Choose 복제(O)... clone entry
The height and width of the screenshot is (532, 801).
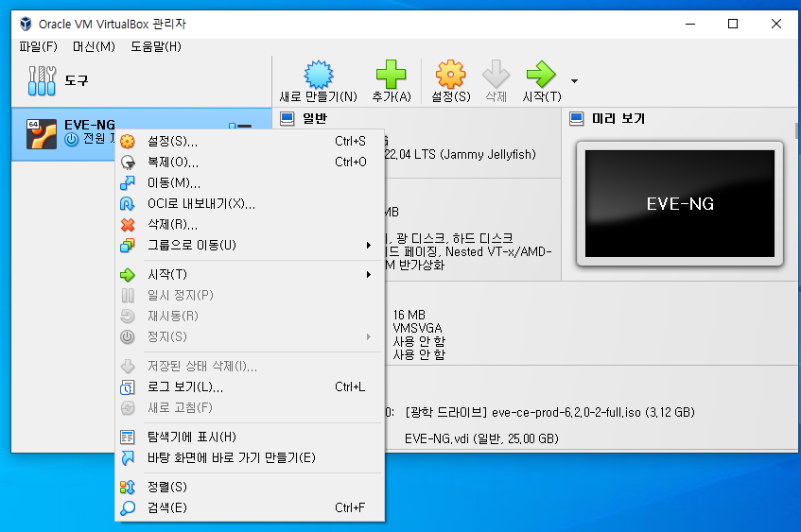pyautogui.click(x=250, y=162)
